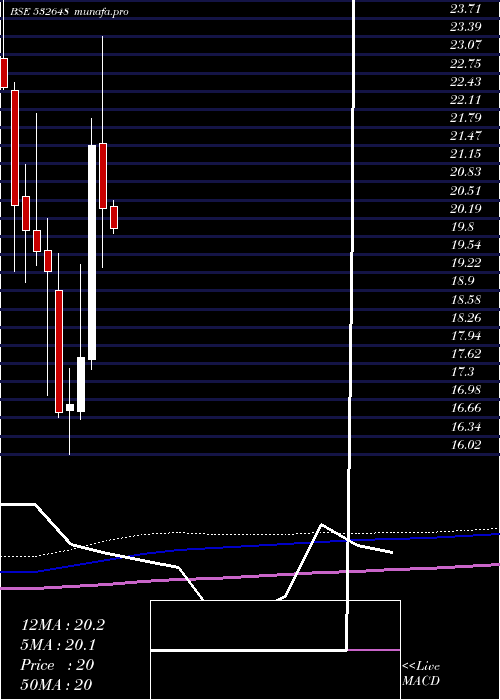
Task: Select the tiny white doji candlestick
Action: pyautogui.click(x=70, y=407)
